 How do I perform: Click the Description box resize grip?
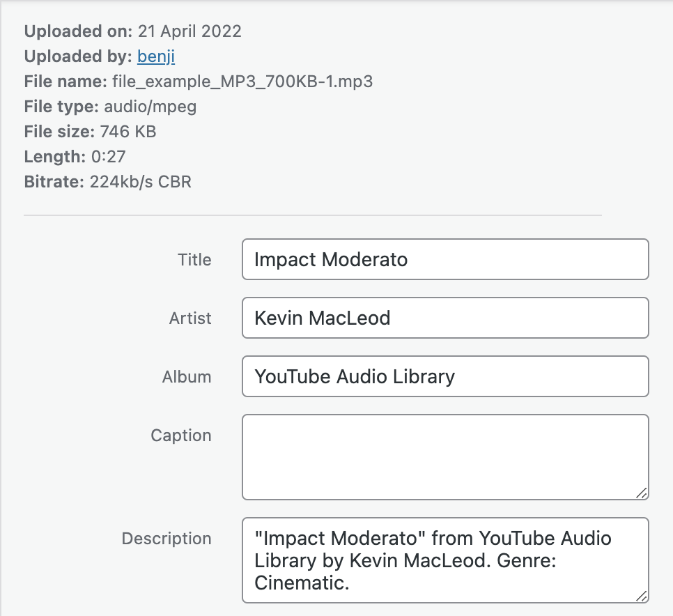pos(641,596)
